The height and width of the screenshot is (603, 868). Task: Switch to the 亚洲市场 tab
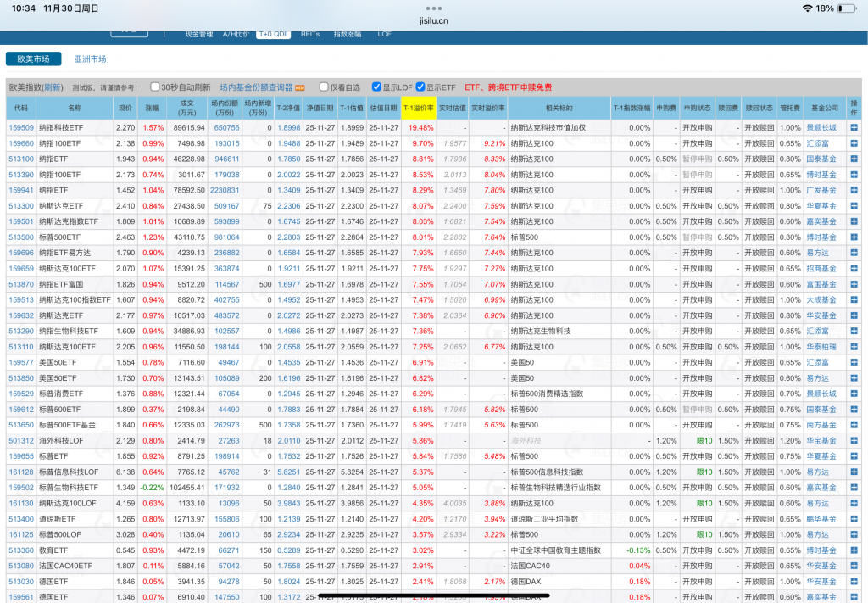[90, 59]
